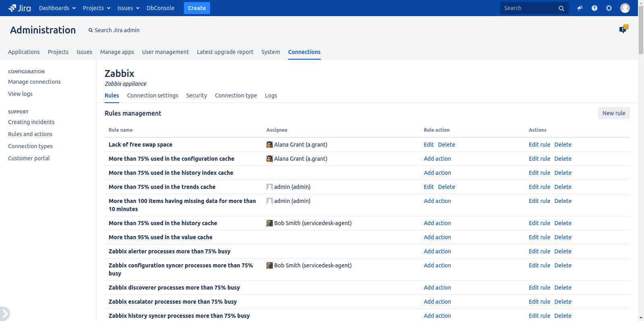
Task: Edit rule for history cache
Action: 539,223
